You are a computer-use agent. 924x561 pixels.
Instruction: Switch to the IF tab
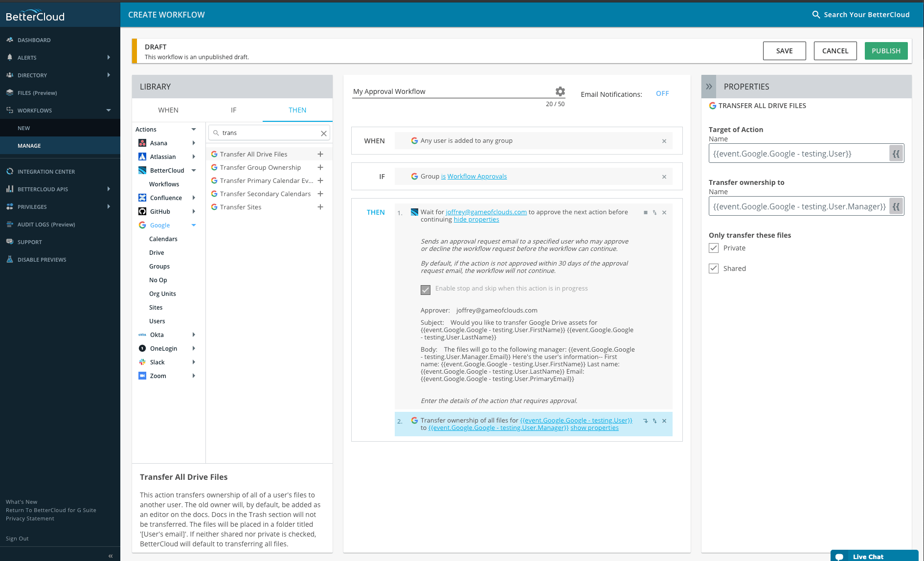tap(233, 110)
